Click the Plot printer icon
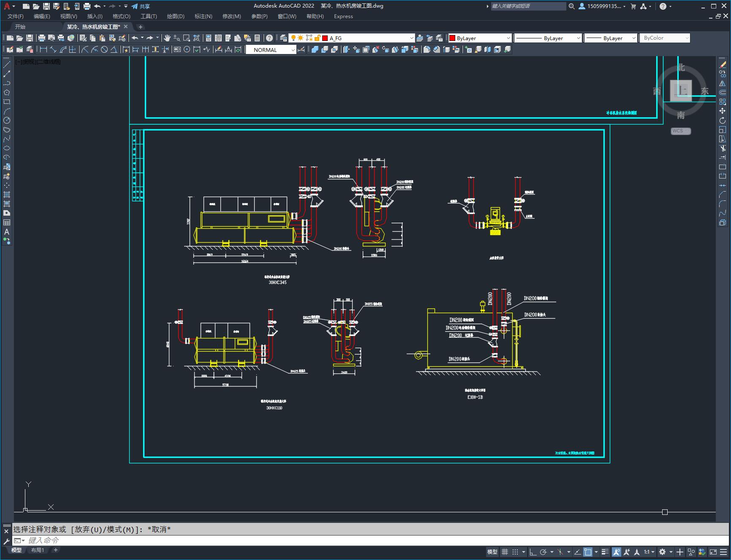 [42, 38]
